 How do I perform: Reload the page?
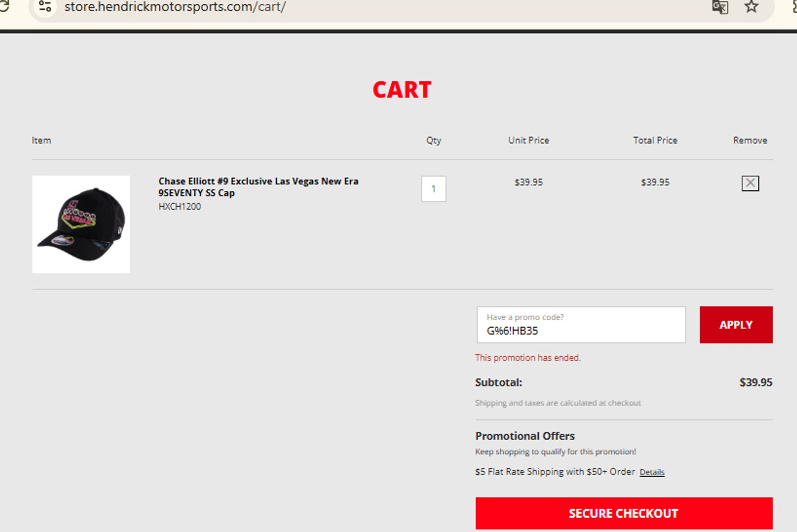coord(4,6)
